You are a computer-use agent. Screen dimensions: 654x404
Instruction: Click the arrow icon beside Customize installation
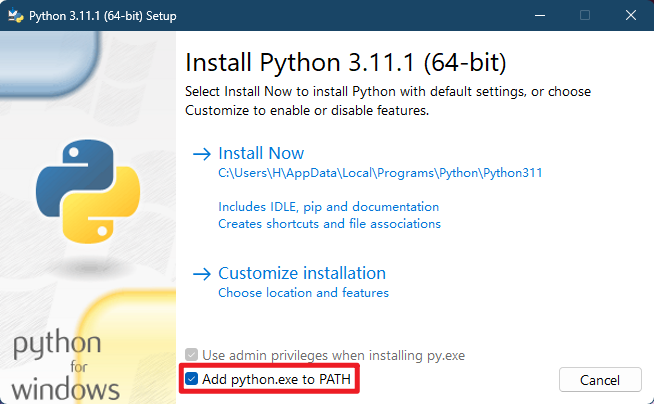(201, 274)
